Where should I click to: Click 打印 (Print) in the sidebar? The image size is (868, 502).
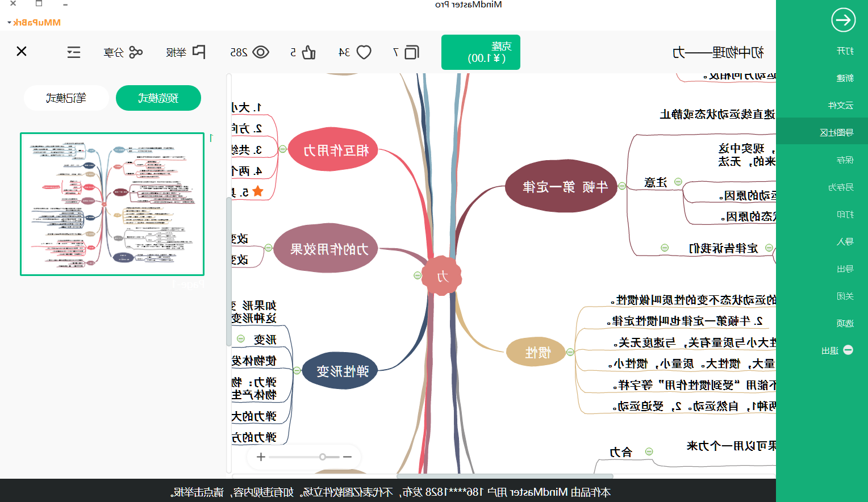(x=845, y=215)
